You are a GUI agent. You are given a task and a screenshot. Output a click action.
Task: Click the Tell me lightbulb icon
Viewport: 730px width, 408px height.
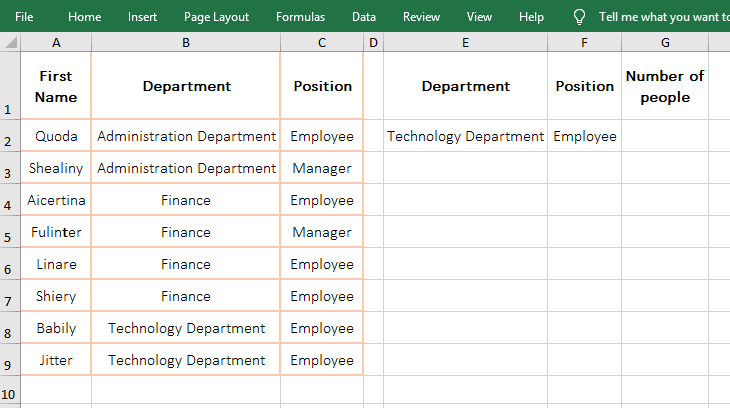pyautogui.click(x=579, y=17)
